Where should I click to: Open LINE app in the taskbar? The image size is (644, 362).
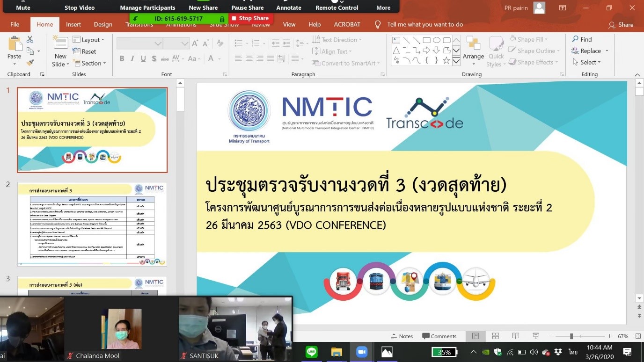point(312,352)
